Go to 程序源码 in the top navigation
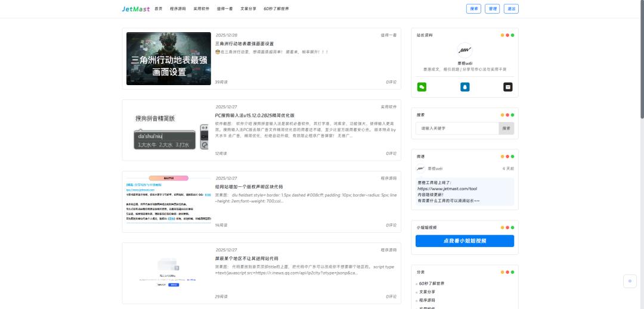This screenshot has width=644, height=309. [x=178, y=9]
